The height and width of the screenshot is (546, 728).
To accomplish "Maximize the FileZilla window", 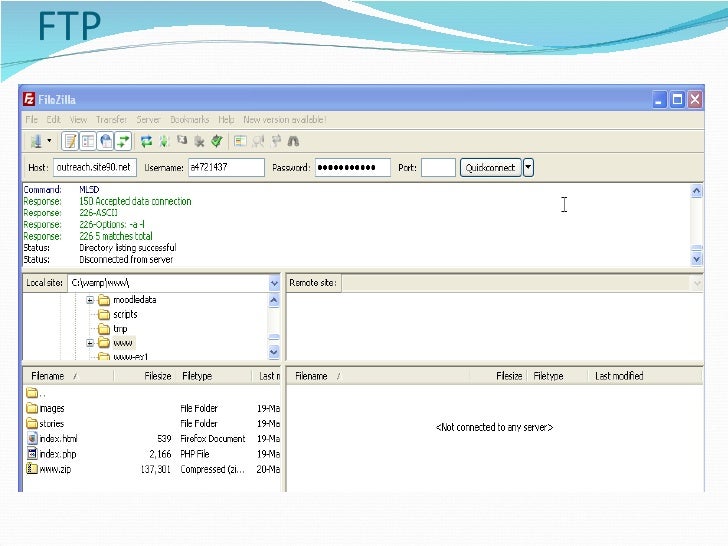I will click(x=677, y=99).
